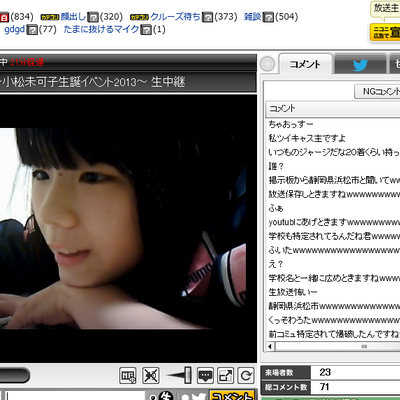Adjust the player volume slider
Image resolution: width=400 pixels, height=400 pixels.
click(180, 376)
